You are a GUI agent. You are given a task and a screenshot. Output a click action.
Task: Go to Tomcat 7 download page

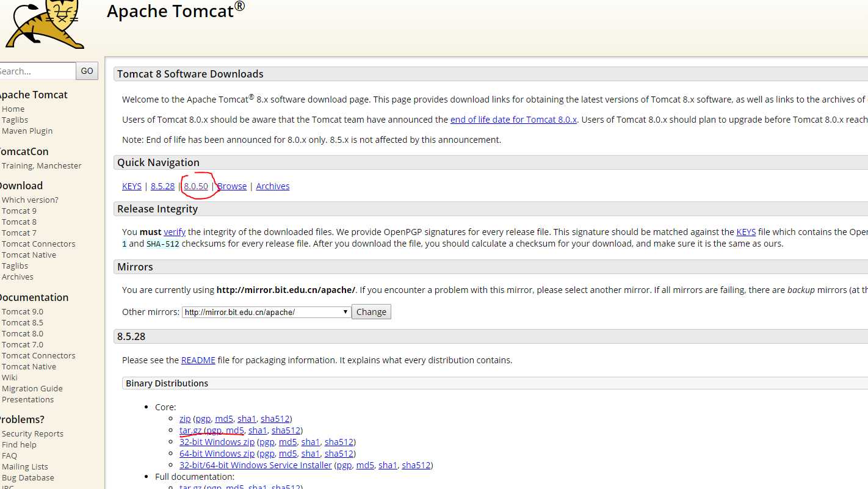(x=19, y=233)
